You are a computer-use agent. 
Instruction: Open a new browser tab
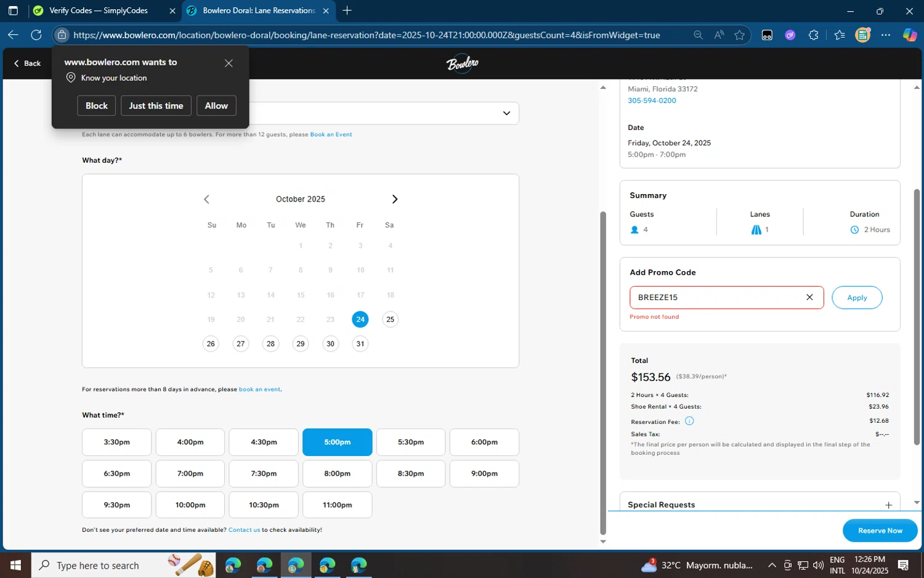pos(347,10)
